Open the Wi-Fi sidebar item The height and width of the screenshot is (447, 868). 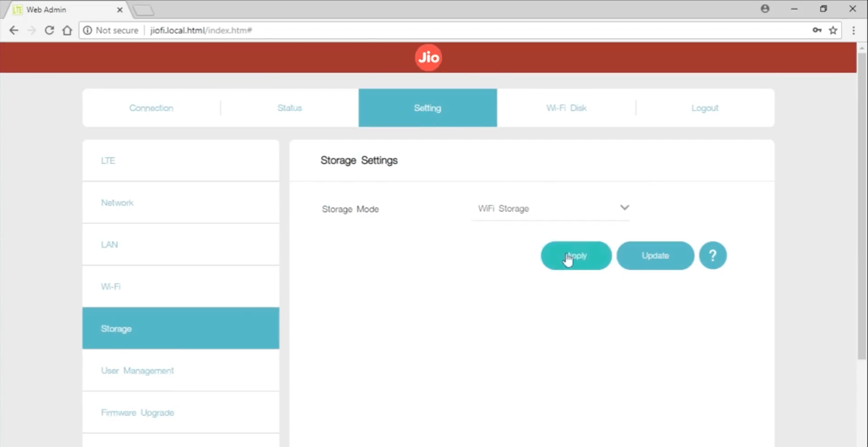[x=181, y=286]
